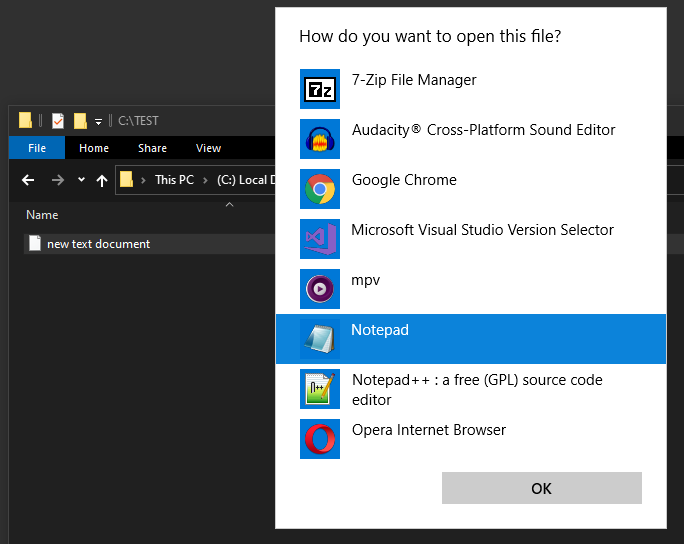Click the address bar folder icon

127,179
